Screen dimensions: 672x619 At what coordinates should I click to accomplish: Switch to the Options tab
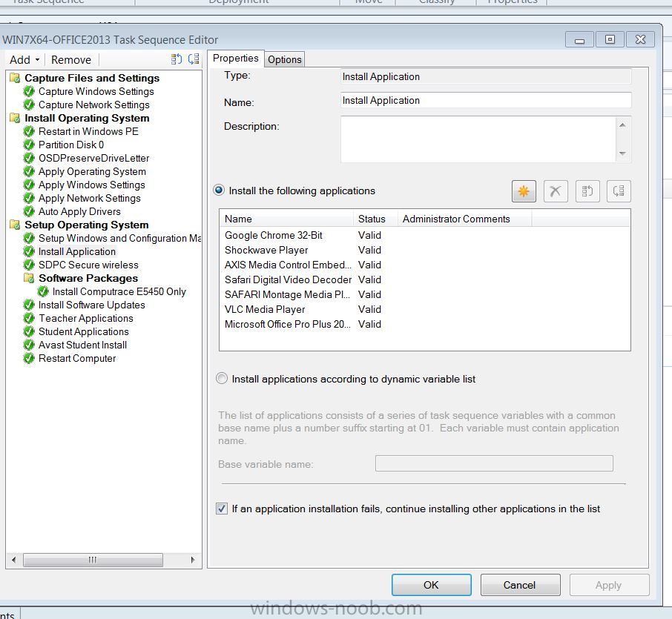[285, 59]
